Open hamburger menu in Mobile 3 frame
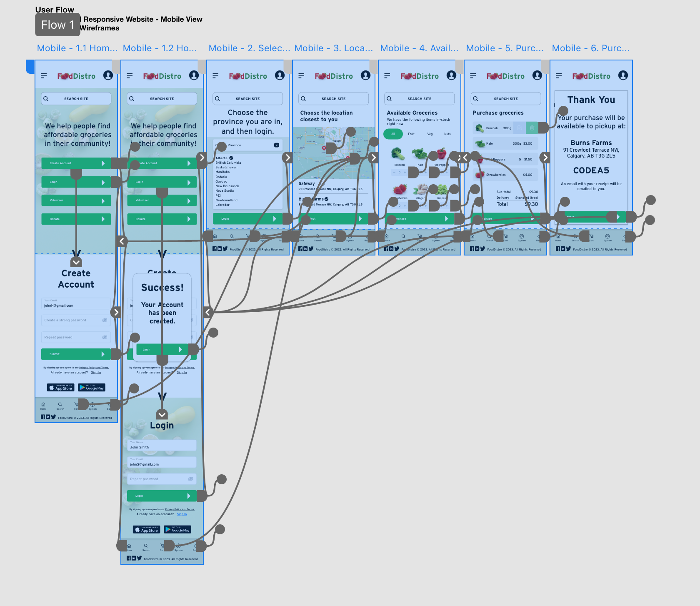 [301, 76]
